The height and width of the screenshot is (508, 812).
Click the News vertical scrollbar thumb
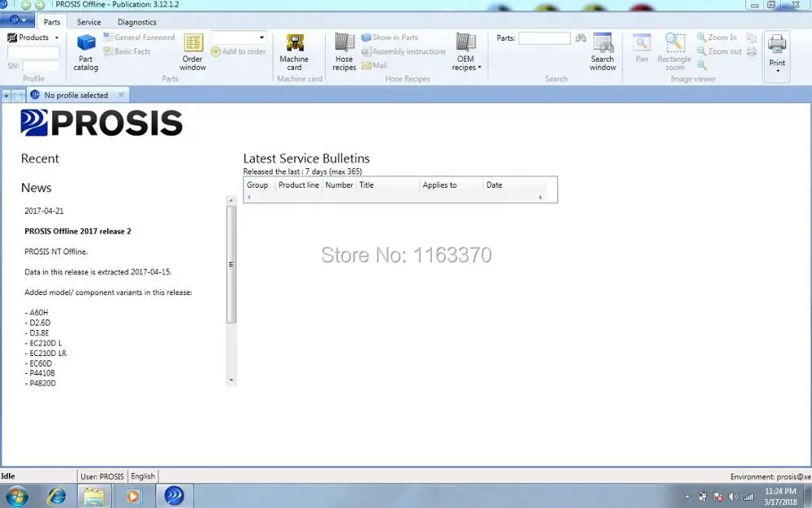coord(231,264)
